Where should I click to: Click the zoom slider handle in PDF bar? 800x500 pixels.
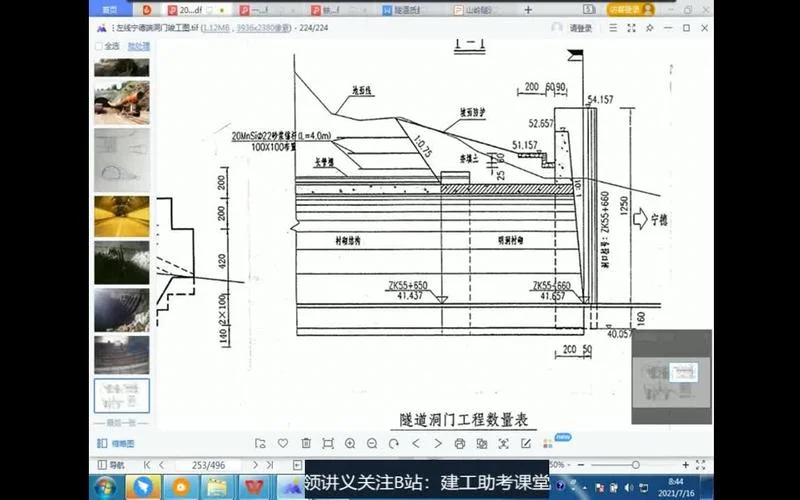pos(635,465)
